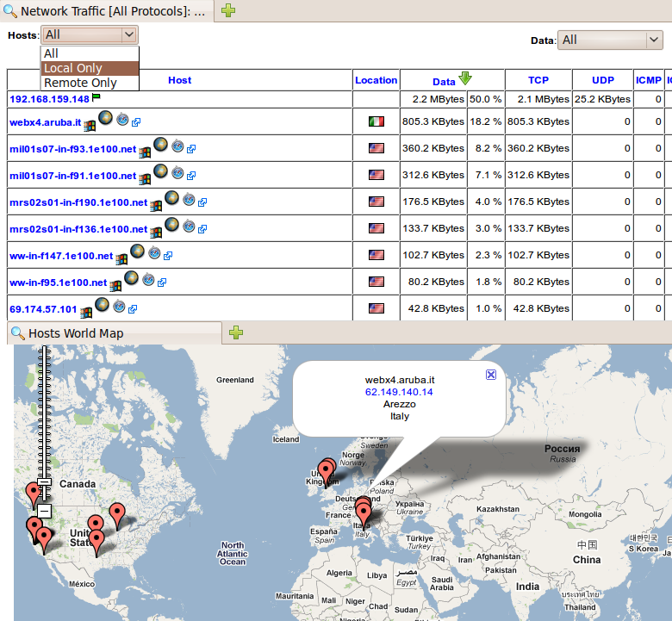This screenshot has width=672, height=621.
Task: Select the Hosts World Map tab
Action: tap(115, 333)
